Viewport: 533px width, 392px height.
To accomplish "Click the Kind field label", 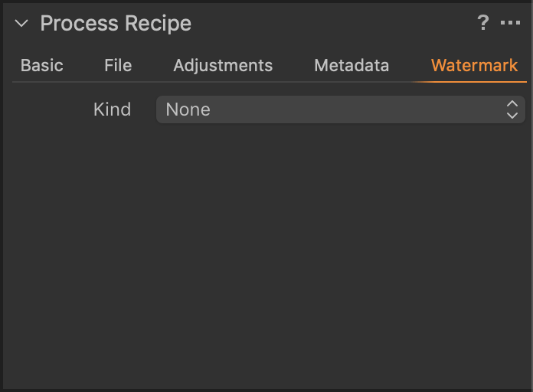I will pos(112,109).
